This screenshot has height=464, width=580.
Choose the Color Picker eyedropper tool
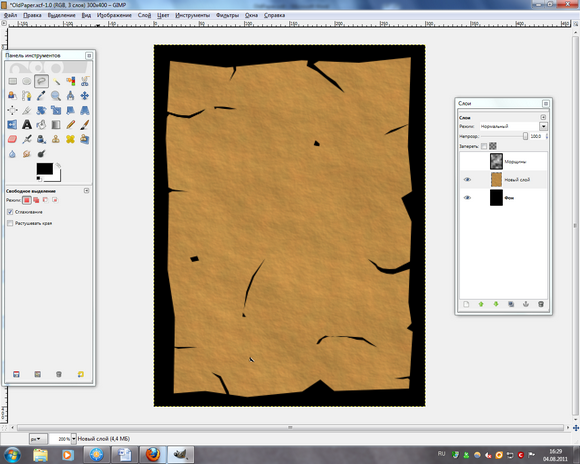tap(41, 96)
